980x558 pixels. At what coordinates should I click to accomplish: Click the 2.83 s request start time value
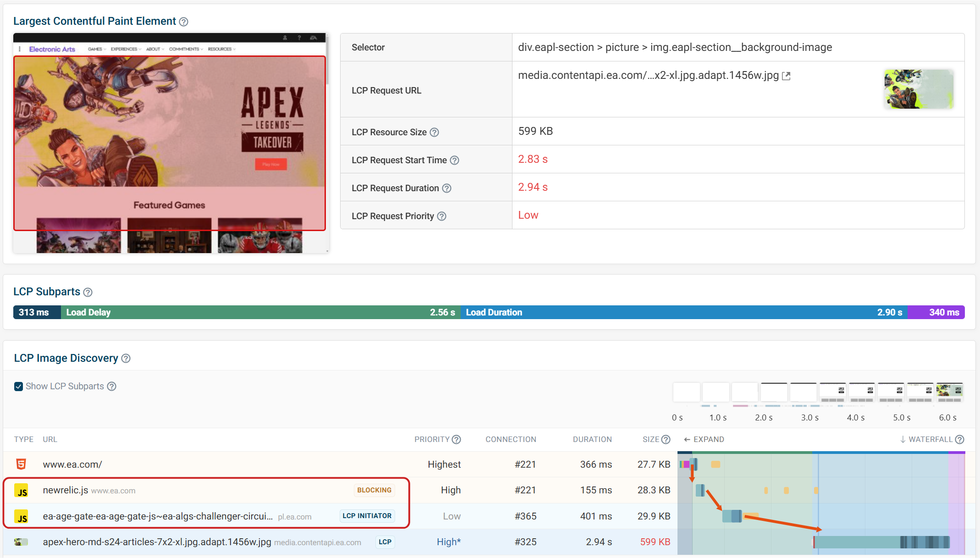533,159
